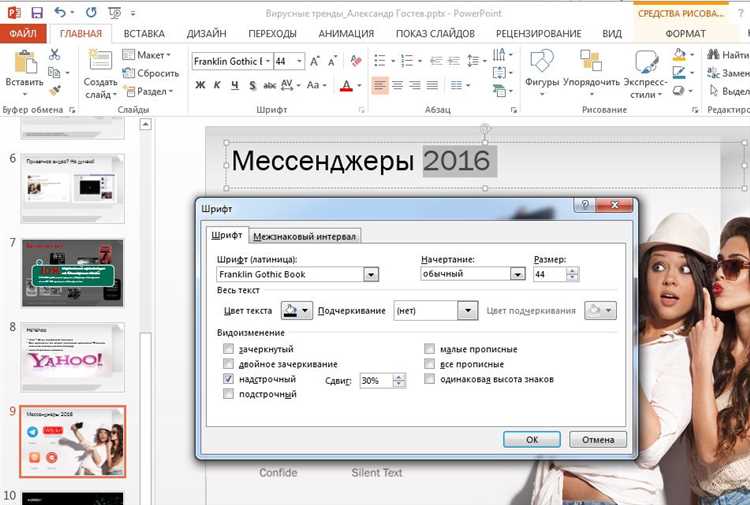Viewport: 750px width, 505px height.
Task: Expand the Макет layout dropdown
Action: pos(147,55)
